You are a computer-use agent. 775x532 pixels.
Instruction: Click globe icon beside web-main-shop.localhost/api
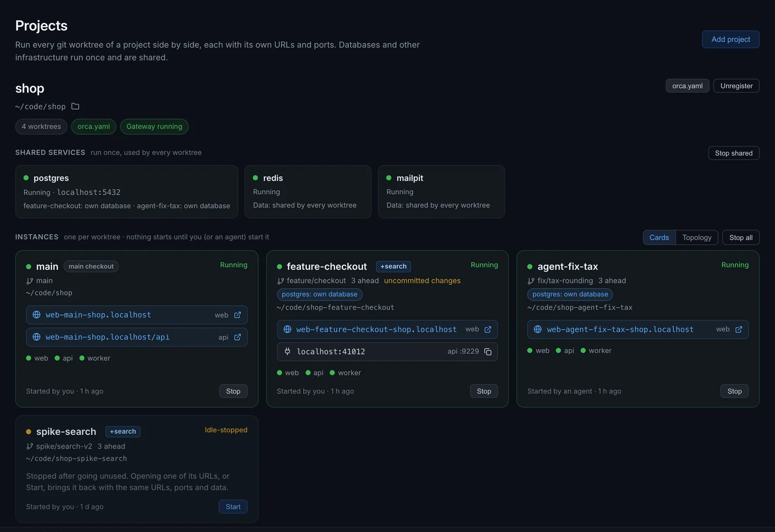(36, 337)
